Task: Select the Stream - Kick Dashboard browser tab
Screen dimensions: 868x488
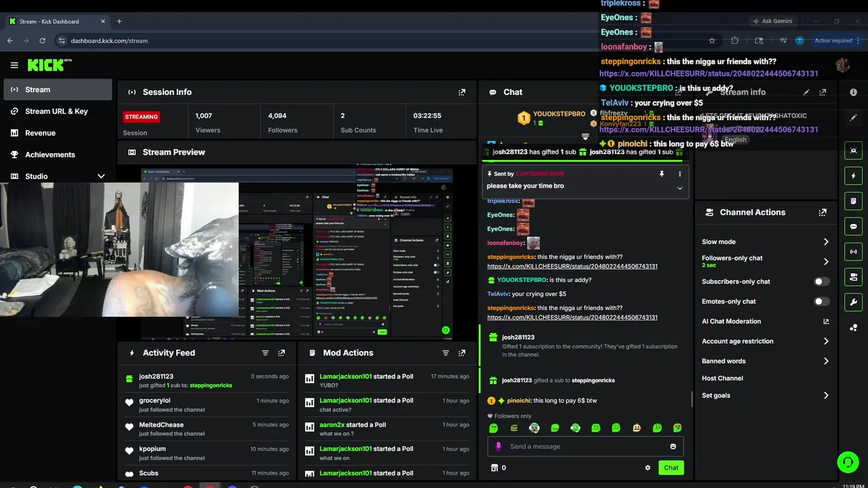Action: click(x=57, y=22)
